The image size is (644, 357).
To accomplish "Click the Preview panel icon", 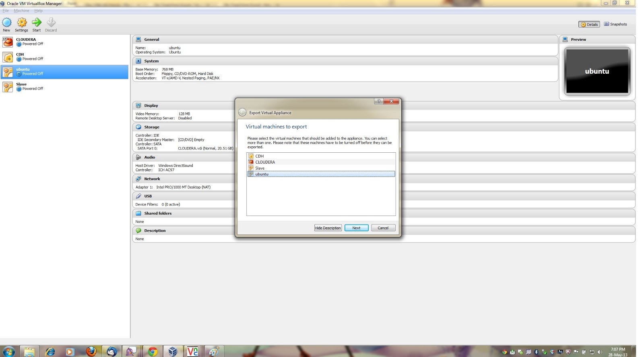I will [x=565, y=39].
